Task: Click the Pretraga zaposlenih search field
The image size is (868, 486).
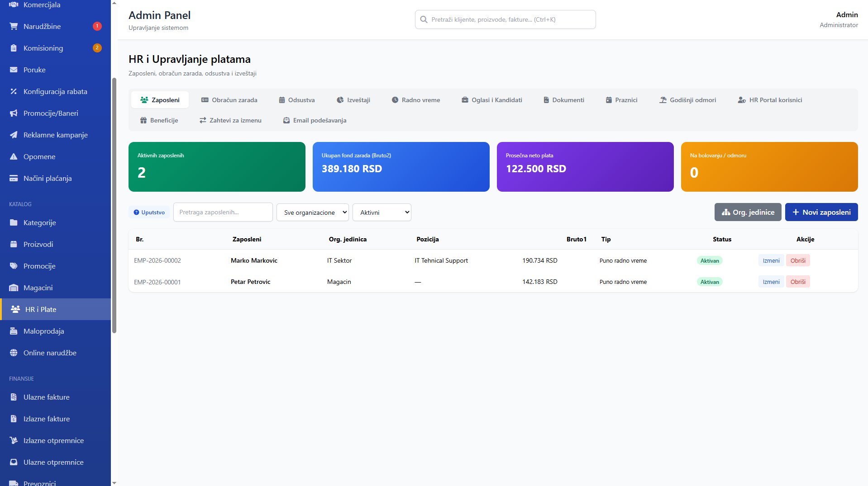Action: [x=223, y=212]
